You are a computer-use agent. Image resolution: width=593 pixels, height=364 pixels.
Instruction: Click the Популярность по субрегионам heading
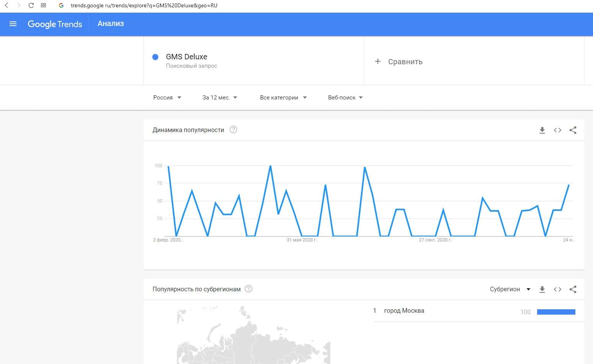196,289
